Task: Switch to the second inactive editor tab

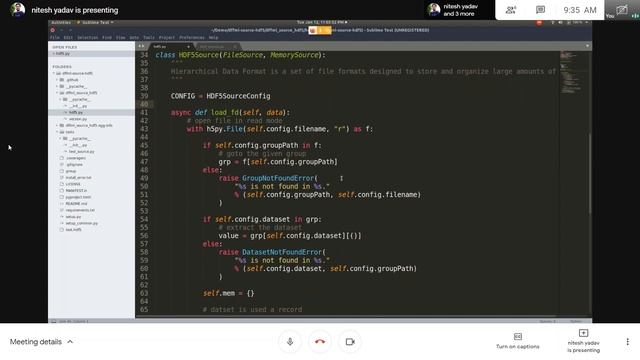Action: pyautogui.click(x=217, y=47)
